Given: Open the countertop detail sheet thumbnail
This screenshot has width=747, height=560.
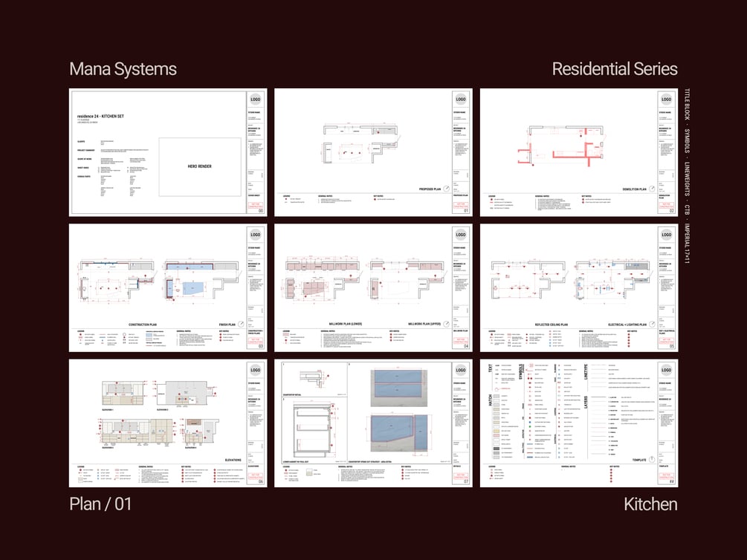Looking at the screenshot, I should pyautogui.click(x=373, y=423).
